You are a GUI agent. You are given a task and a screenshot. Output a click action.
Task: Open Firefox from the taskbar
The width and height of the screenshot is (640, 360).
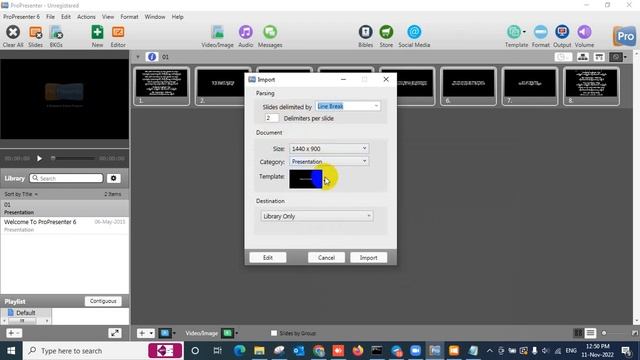pos(358,351)
